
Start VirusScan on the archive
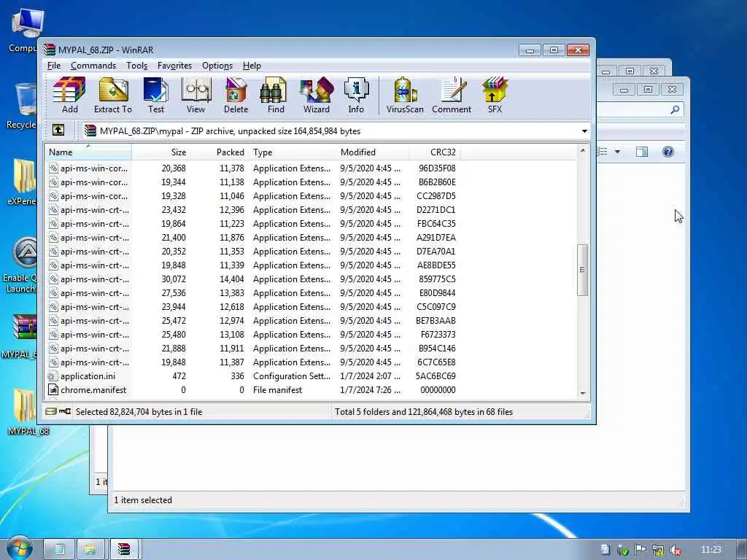(x=405, y=96)
